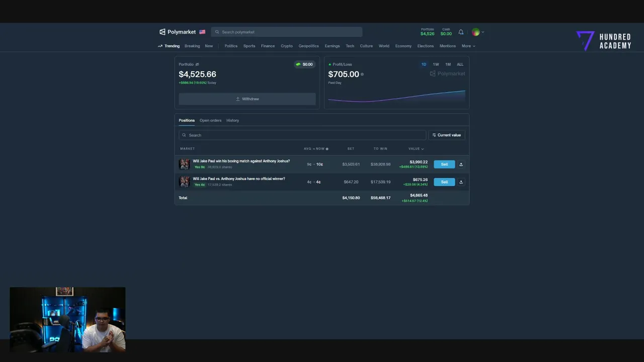This screenshot has height=362, width=644.
Task: Open the New category
Action: pos(209,46)
